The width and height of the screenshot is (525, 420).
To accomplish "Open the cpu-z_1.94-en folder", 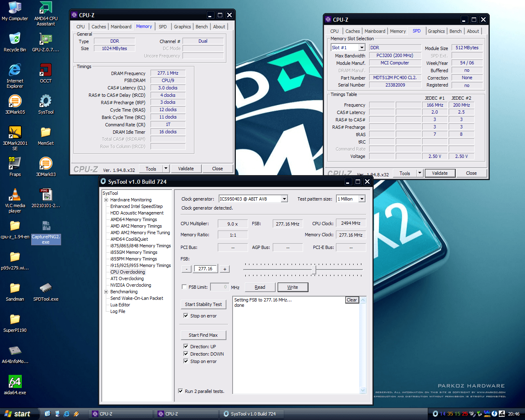I will [15, 230].
